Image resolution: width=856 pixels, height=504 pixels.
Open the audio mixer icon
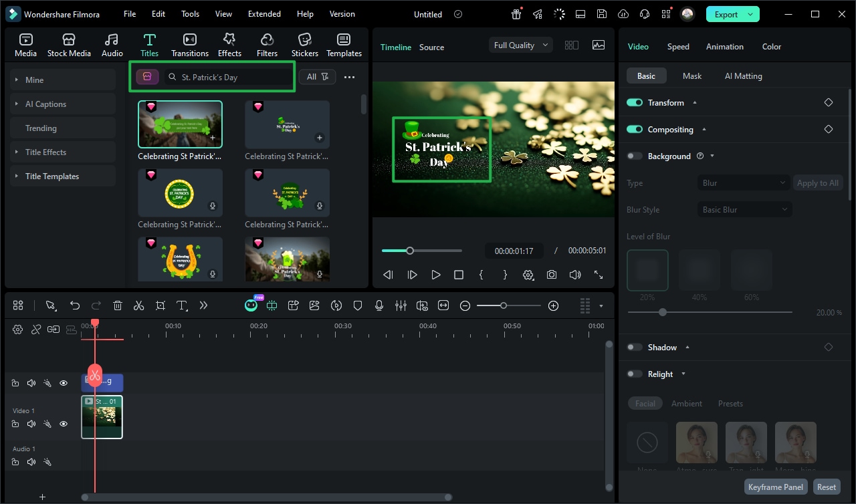[401, 305]
